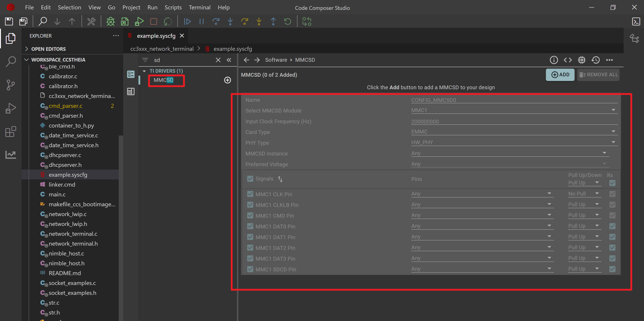Open No Pull dropdown for CLK Pin
The image size is (644, 321).
(584, 194)
